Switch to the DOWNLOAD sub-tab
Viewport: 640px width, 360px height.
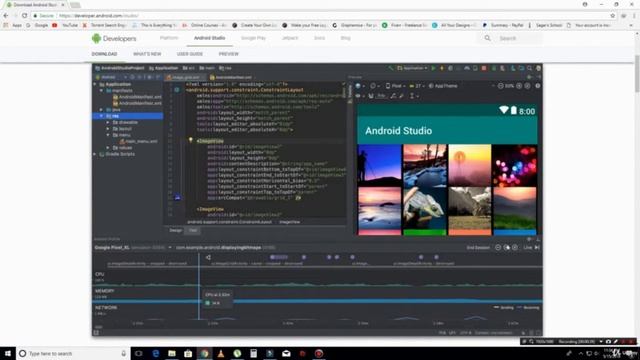pyautogui.click(x=104, y=54)
